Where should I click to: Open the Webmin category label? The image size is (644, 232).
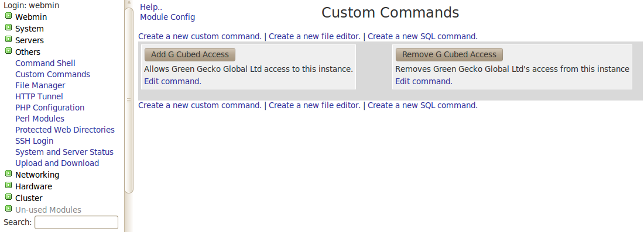pyautogui.click(x=31, y=17)
